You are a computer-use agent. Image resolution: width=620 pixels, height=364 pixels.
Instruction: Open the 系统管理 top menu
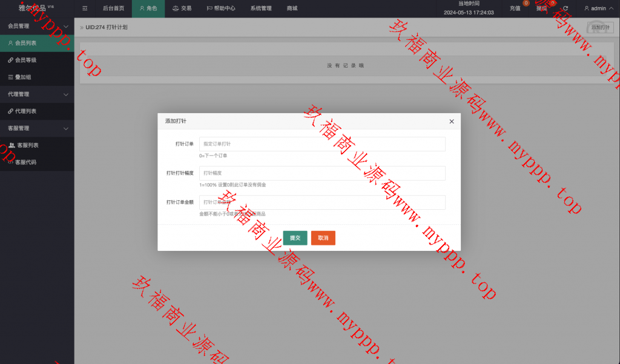[261, 8]
